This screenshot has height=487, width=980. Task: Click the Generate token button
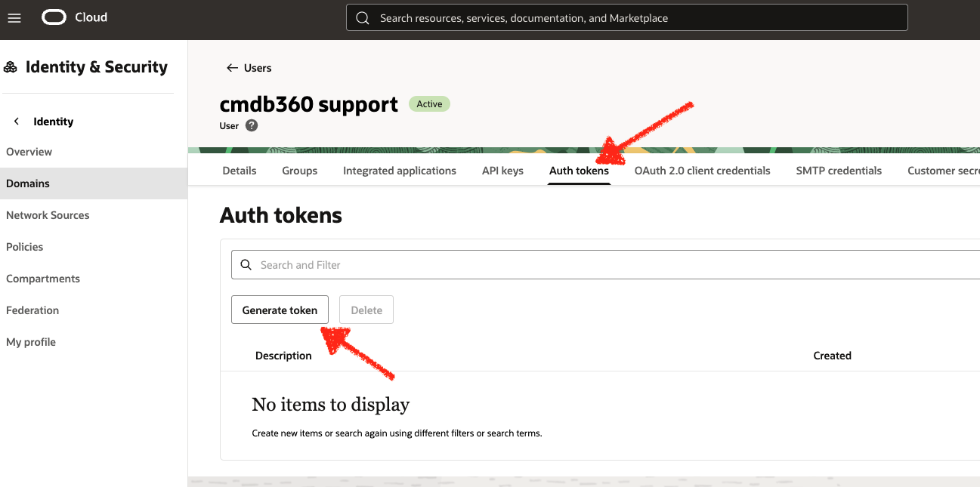tap(280, 310)
